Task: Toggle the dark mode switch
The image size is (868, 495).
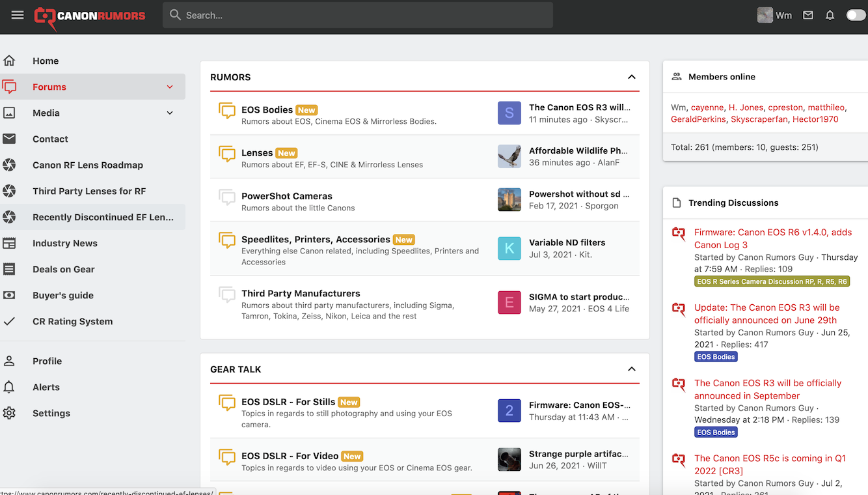Action: tap(856, 15)
